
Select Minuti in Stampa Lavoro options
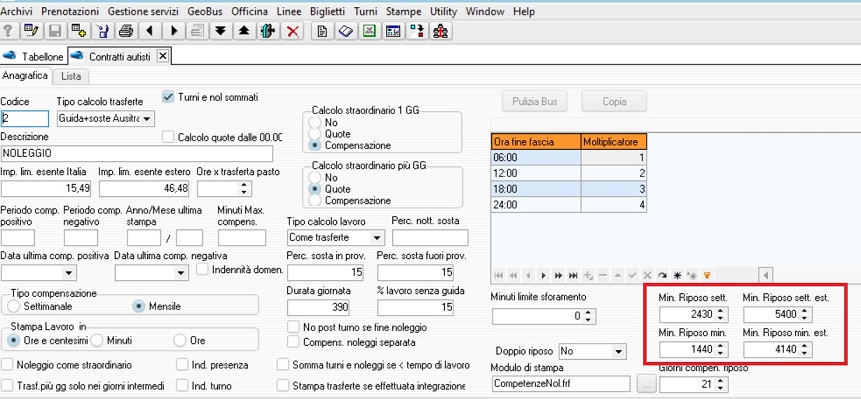pos(97,340)
